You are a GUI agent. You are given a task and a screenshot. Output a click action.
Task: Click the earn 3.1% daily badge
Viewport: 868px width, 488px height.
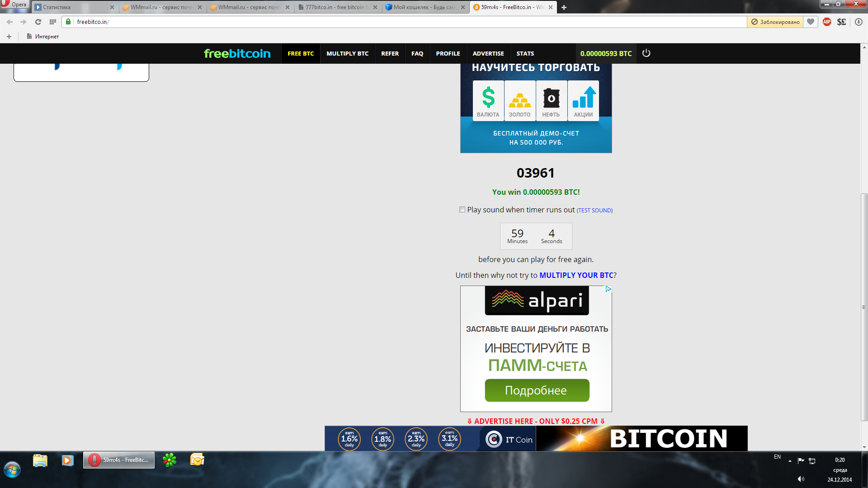coord(450,439)
